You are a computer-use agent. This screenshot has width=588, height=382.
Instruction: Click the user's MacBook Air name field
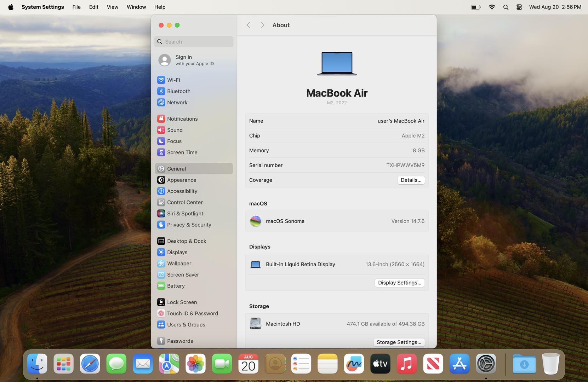(401, 121)
